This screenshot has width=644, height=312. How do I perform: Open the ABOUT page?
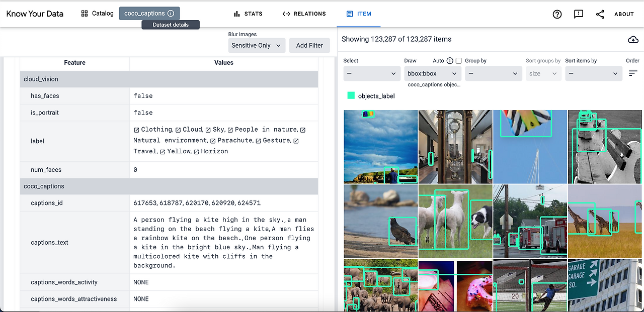coord(624,14)
